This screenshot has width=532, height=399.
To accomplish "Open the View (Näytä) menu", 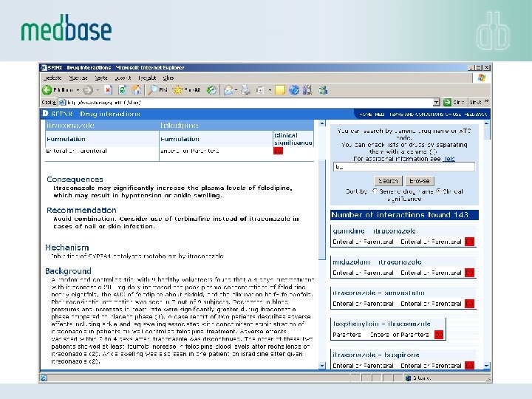I will 101,78.
